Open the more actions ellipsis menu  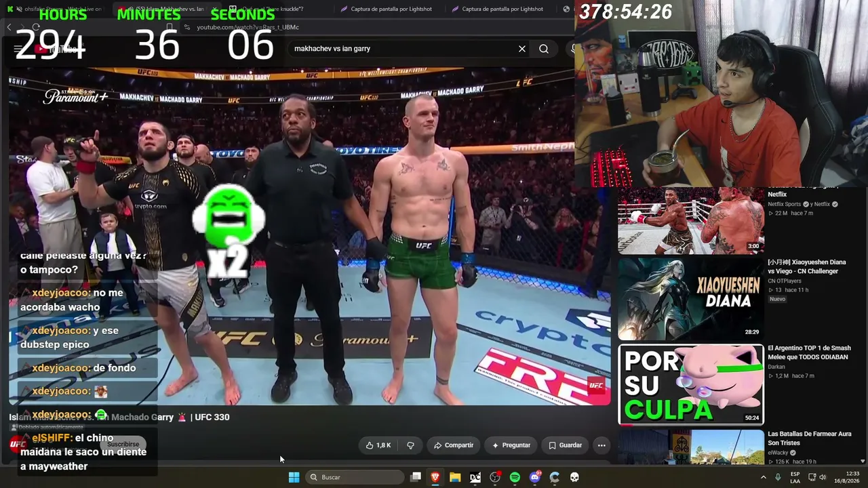601,445
